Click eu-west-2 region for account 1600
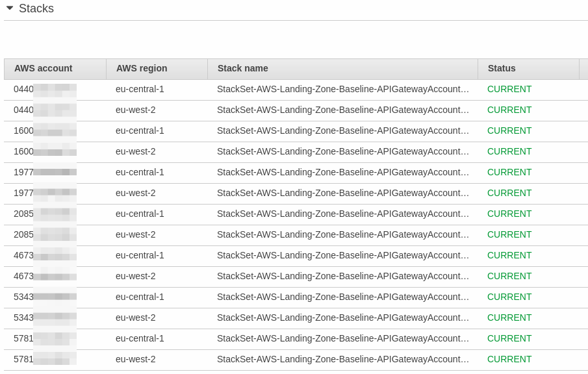 [136, 151]
